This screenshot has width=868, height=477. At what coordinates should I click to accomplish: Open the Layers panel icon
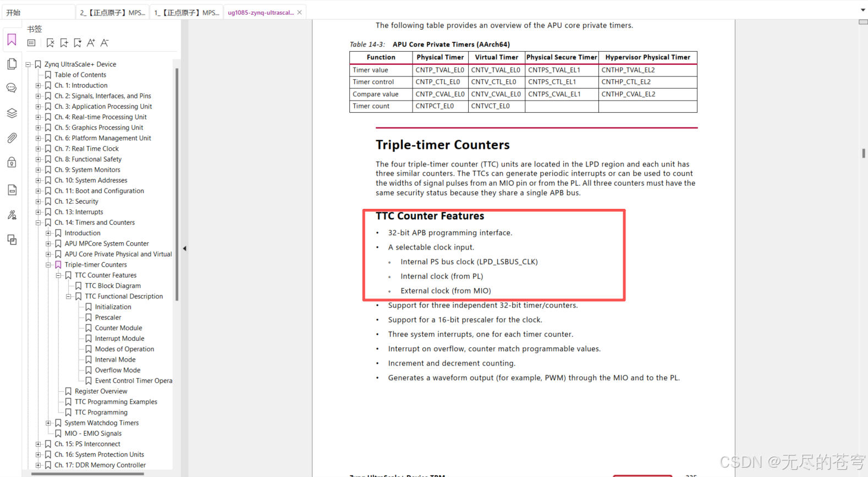click(x=12, y=113)
